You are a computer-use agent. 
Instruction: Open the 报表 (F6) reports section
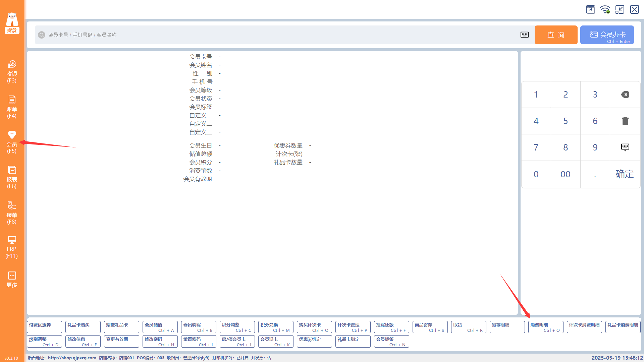[12, 177]
